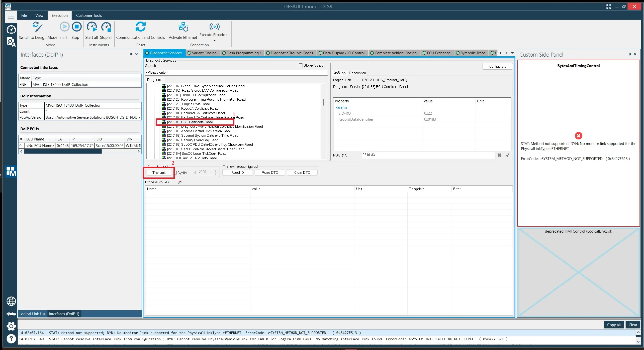Open the File menu
This screenshot has width=644, height=350.
[24, 16]
